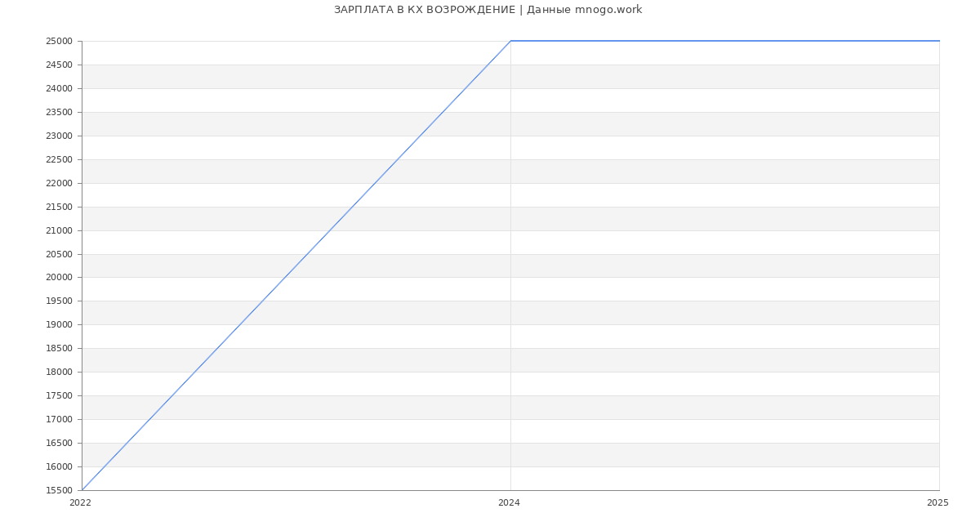Click the 21000 y-axis label
The image size is (980, 531).
(x=59, y=231)
